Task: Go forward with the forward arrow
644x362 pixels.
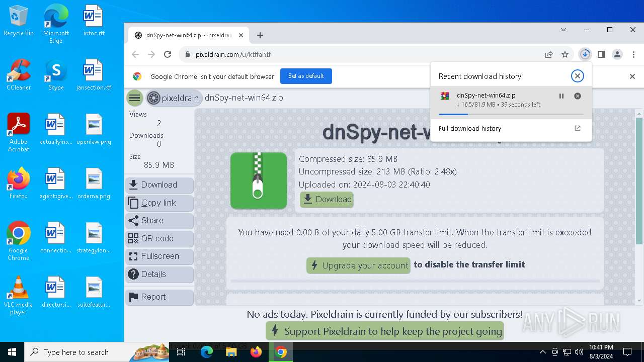Action: (x=151, y=54)
